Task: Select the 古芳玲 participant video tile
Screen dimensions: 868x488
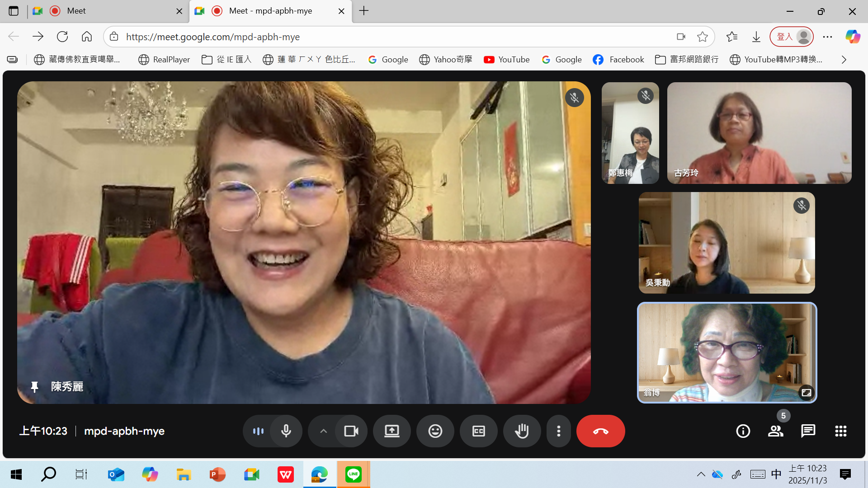Action: (x=759, y=133)
